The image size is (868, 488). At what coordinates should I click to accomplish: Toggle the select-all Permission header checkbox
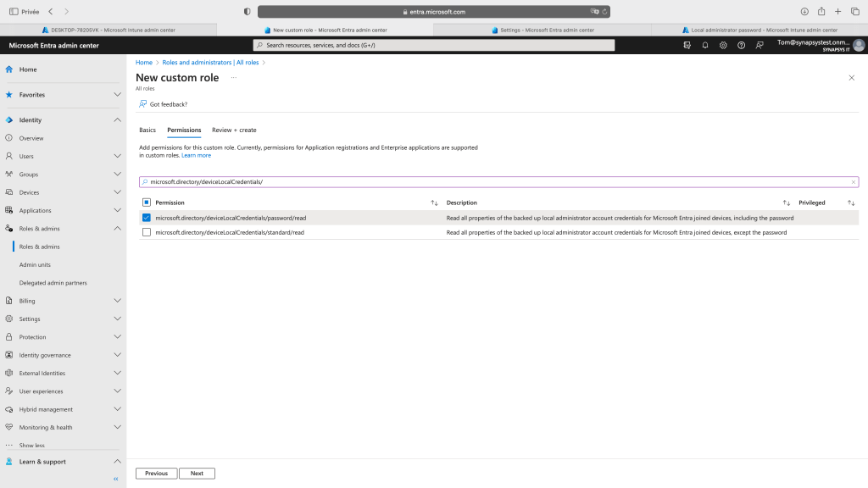(x=147, y=202)
